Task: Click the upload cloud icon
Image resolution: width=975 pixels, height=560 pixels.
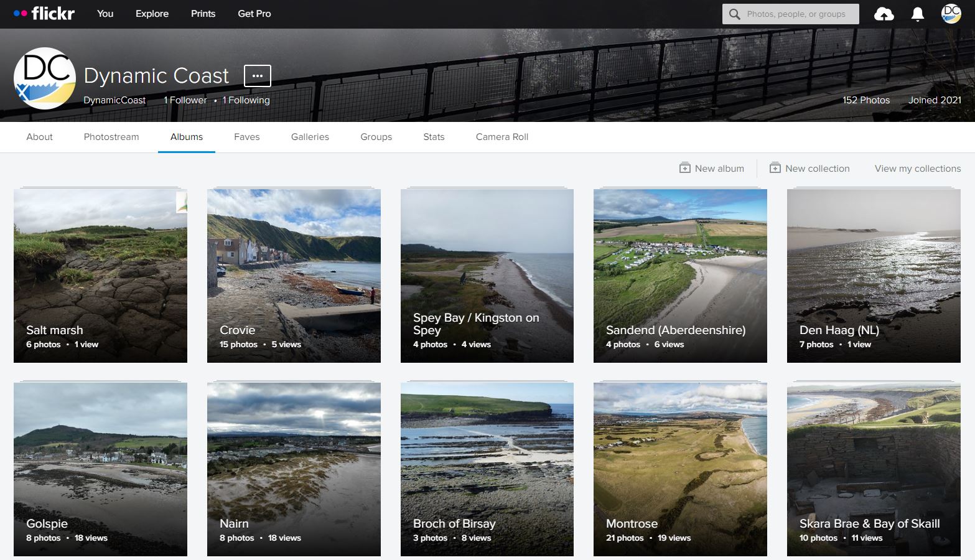Action: pos(884,14)
